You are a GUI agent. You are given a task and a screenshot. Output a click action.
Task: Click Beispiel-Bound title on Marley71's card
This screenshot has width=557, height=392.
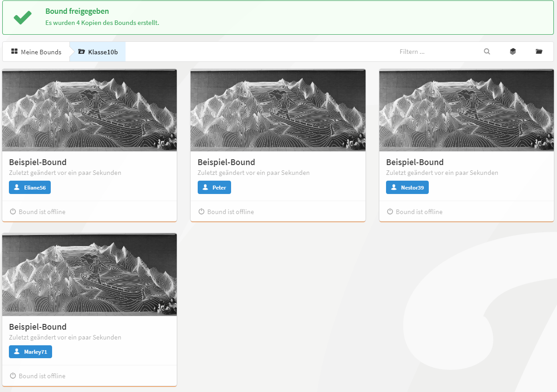[38, 327]
